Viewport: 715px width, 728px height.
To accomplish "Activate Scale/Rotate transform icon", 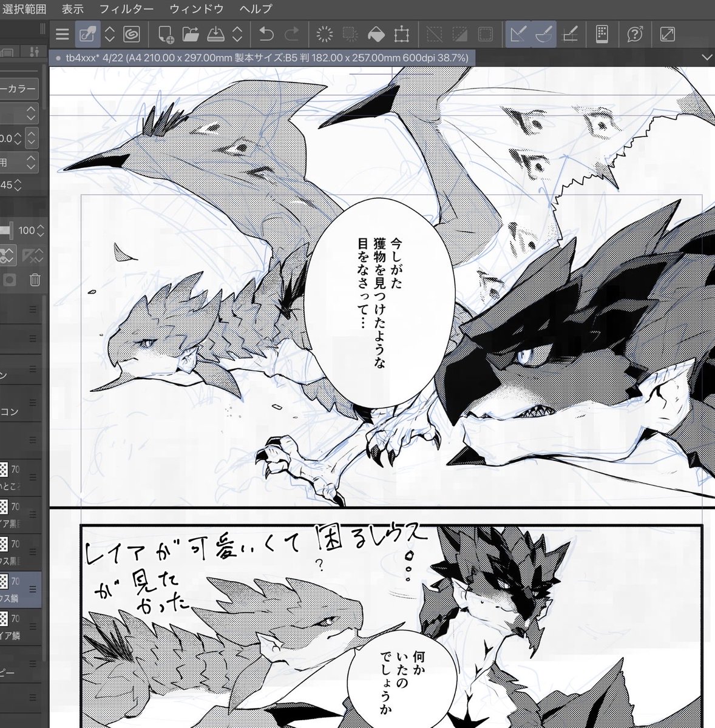I will coord(401,34).
